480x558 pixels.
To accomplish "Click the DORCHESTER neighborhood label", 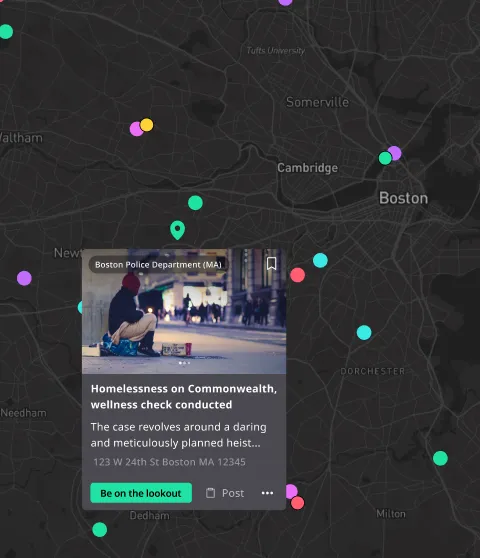I will coord(373,371).
